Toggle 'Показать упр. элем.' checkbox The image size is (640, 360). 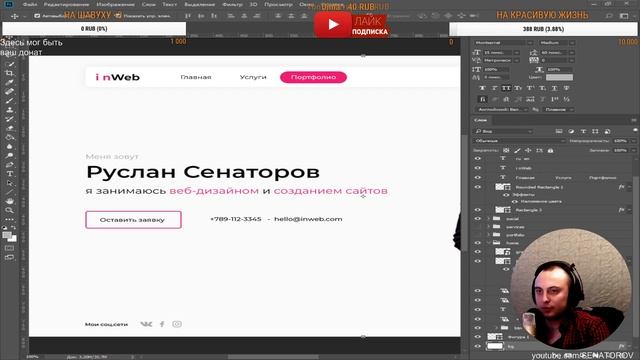pos(118,16)
